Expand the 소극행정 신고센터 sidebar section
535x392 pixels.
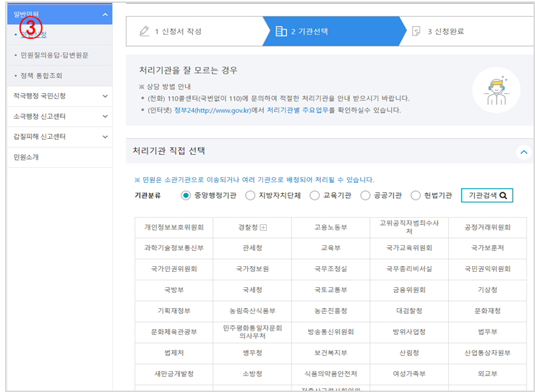tap(105, 116)
